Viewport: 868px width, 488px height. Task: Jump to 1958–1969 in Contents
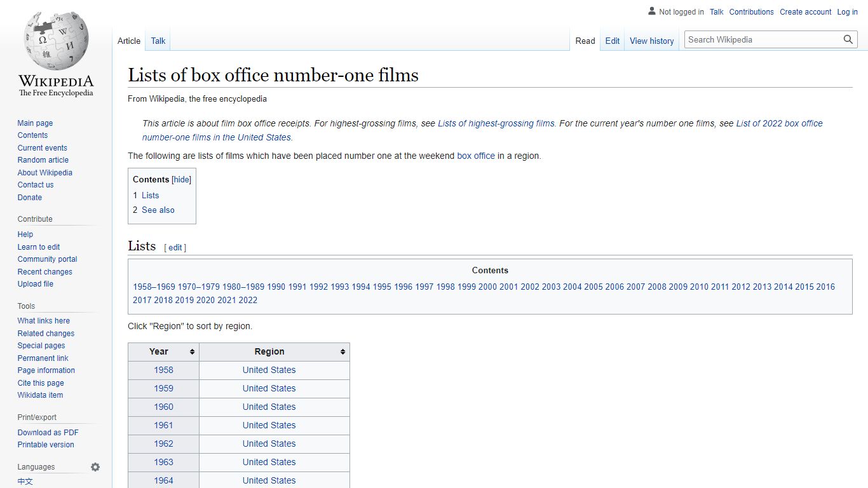point(154,287)
